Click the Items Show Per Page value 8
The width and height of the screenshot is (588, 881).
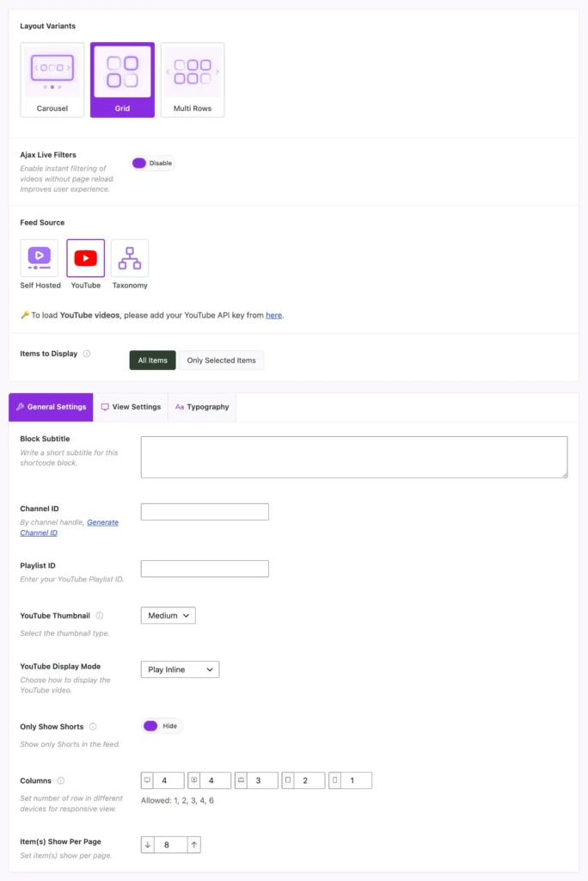tap(171, 845)
